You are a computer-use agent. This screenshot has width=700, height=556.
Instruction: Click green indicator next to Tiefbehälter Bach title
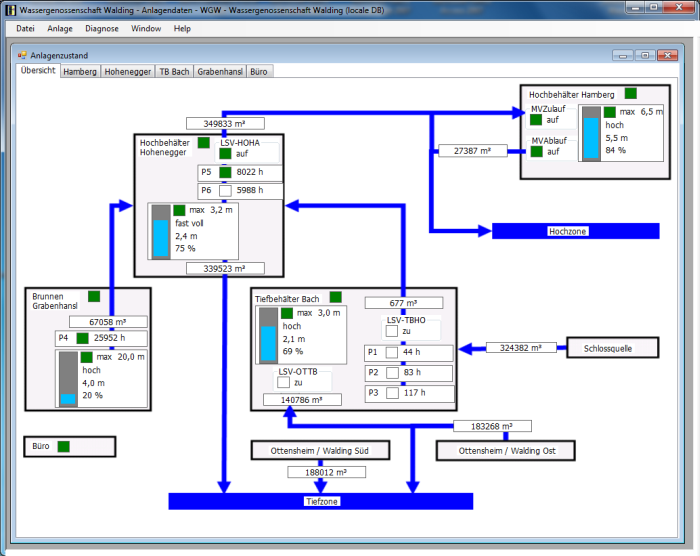click(335, 297)
